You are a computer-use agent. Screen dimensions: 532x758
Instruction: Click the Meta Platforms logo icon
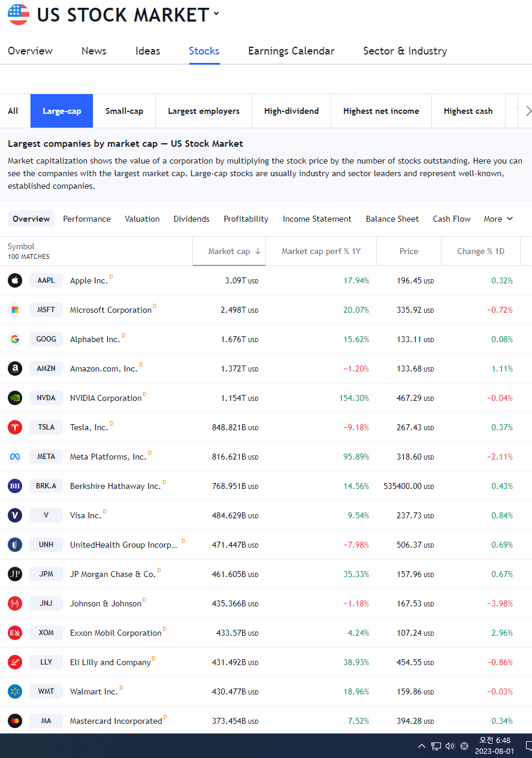click(15, 457)
